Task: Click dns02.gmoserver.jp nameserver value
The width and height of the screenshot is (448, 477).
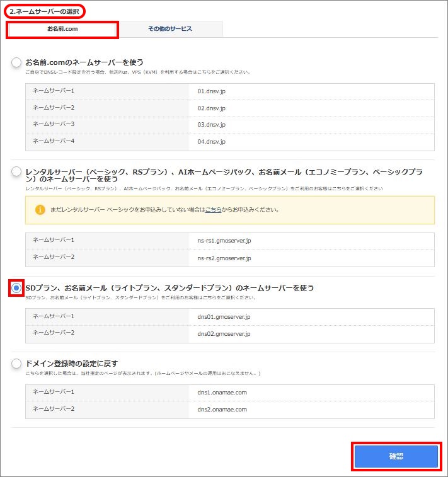Action: click(x=224, y=334)
